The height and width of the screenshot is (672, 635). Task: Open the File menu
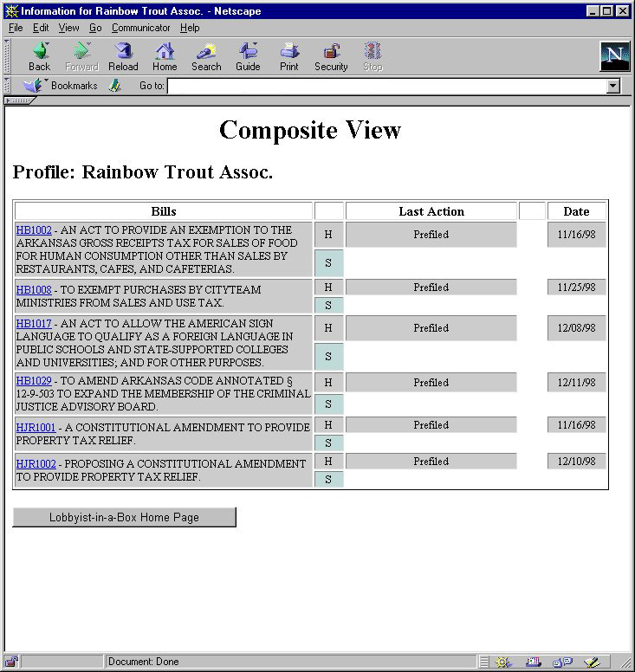(x=16, y=28)
